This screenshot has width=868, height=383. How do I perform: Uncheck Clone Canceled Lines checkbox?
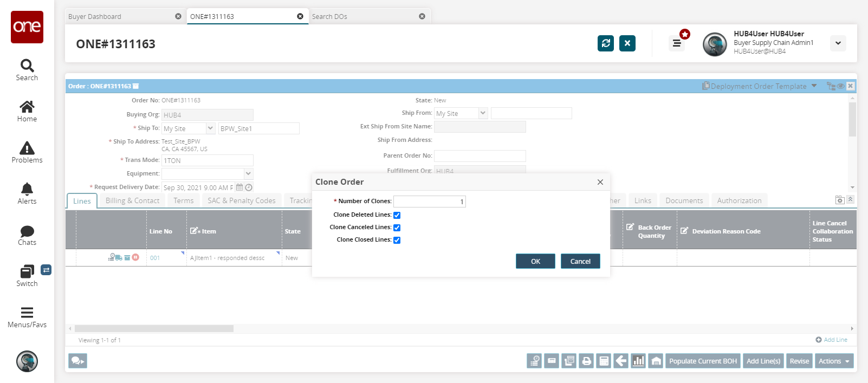pyautogui.click(x=397, y=228)
